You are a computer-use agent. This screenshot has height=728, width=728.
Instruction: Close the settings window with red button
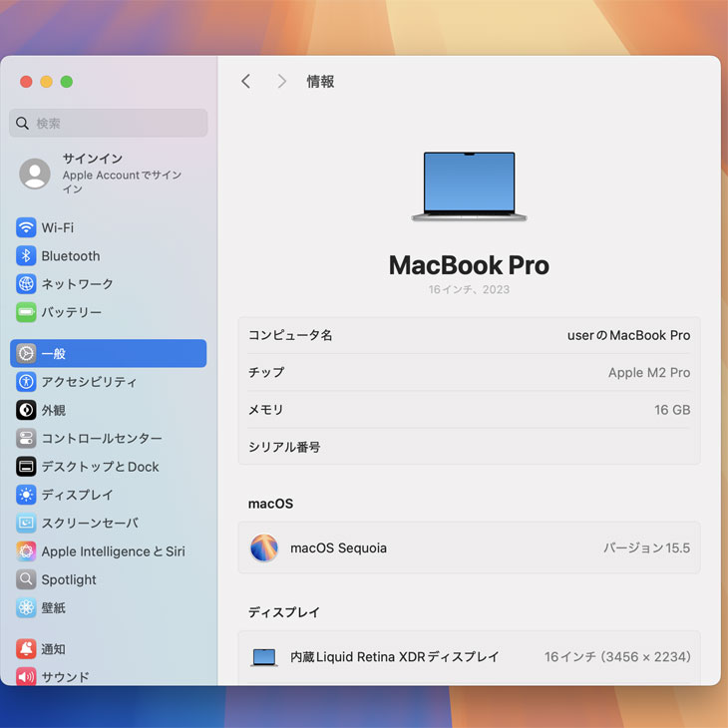[26, 82]
